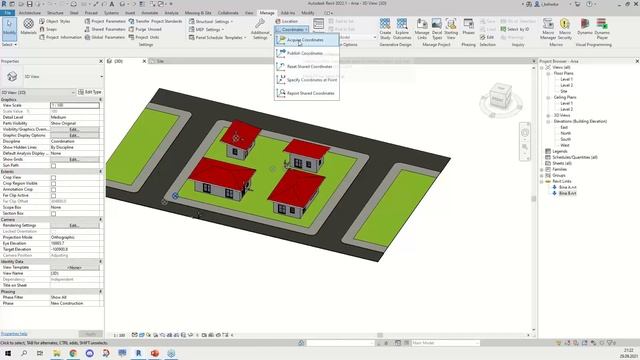The width and height of the screenshot is (640, 360).
Task: Open Decal Types
Action: (x=437, y=29)
